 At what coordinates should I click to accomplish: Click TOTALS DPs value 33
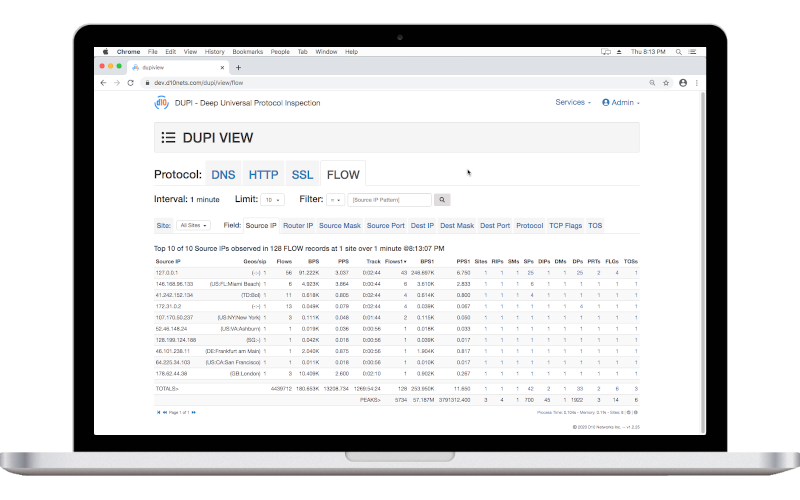(x=580, y=389)
